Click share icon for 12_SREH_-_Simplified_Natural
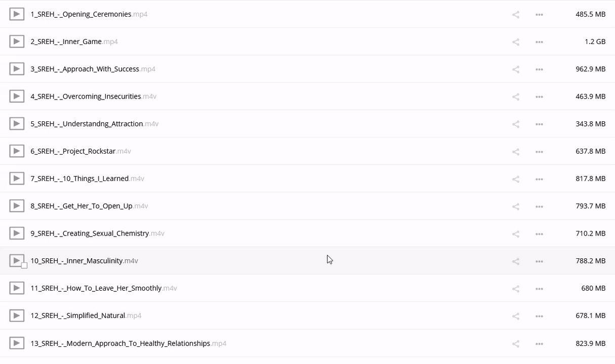Viewport: 615px width, 364px height. [515, 316]
